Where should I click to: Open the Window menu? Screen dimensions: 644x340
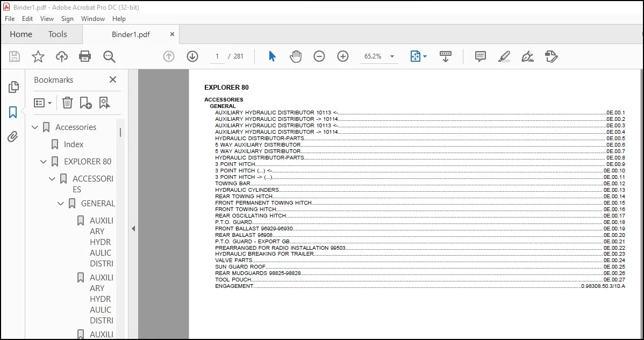(93, 18)
